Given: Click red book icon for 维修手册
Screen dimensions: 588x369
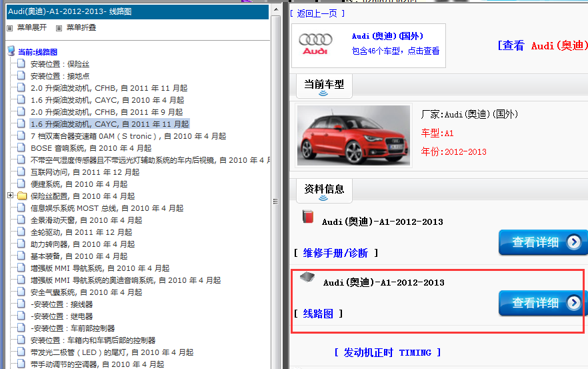Looking at the screenshot, I should point(308,217).
